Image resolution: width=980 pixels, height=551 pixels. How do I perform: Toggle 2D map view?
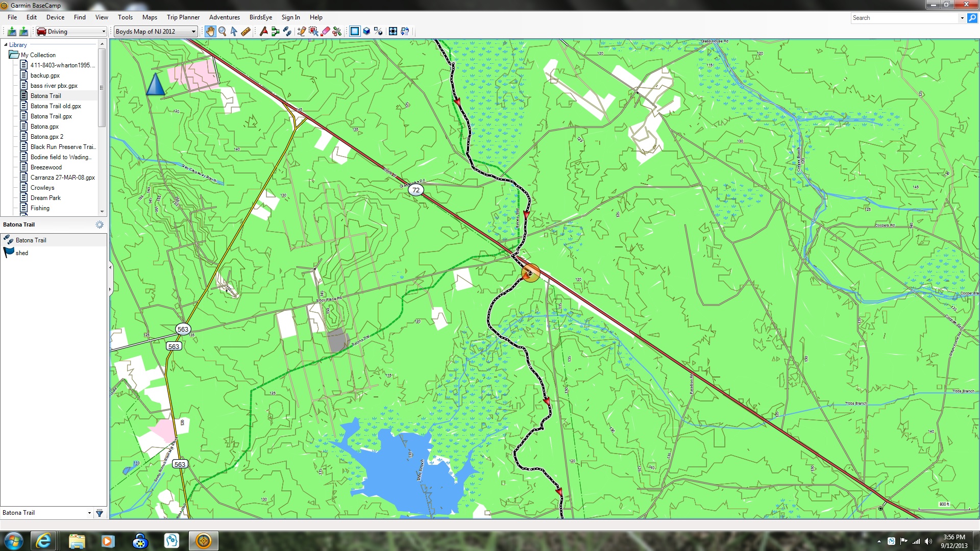pyautogui.click(x=355, y=32)
